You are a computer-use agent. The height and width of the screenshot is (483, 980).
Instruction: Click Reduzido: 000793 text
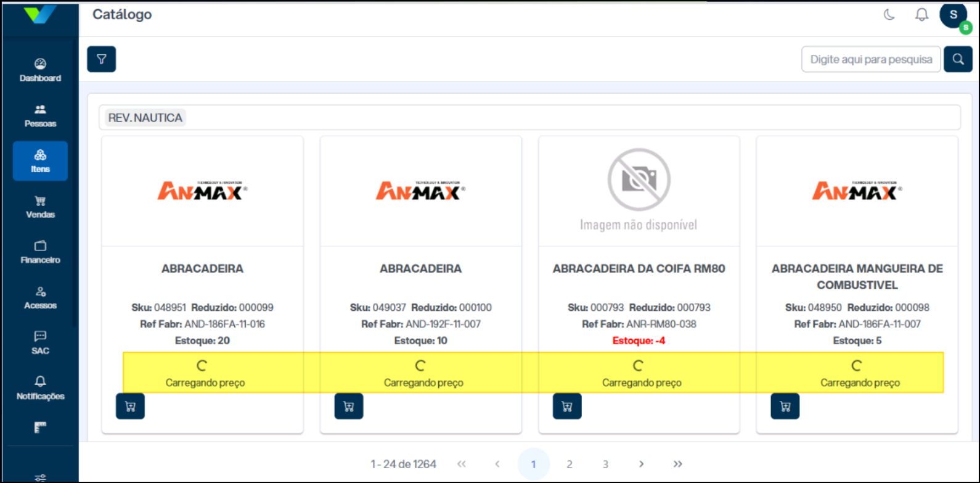coord(670,307)
